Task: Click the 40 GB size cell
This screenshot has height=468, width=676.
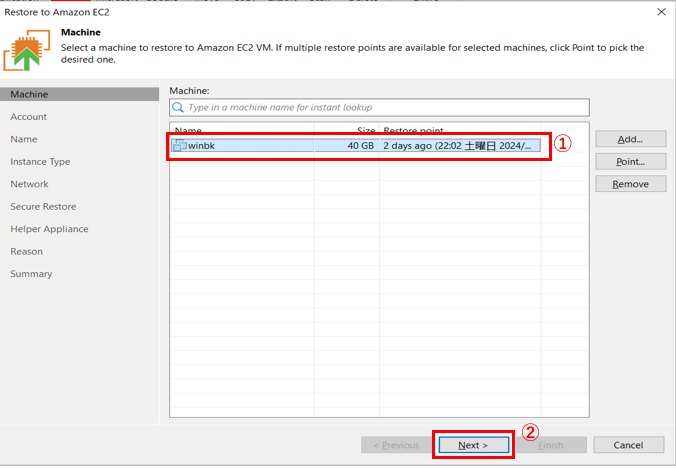Action: pyautogui.click(x=347, y=146)
